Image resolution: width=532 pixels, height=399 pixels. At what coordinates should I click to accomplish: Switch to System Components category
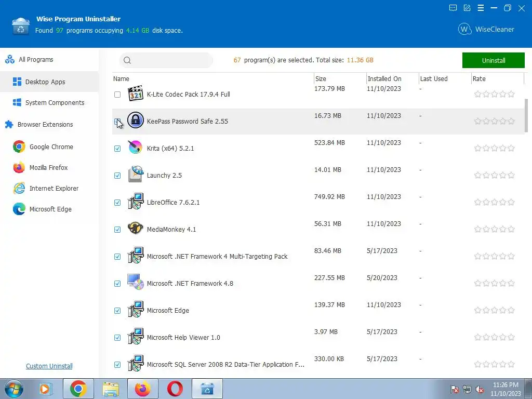(49, 102)
